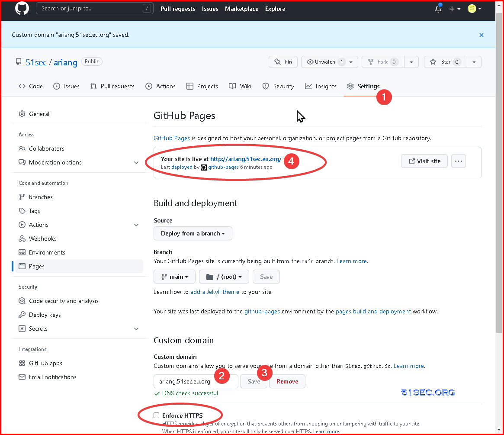Open the Unwatch dropdown caret
504x435 pixels.
tap(351, 62)
